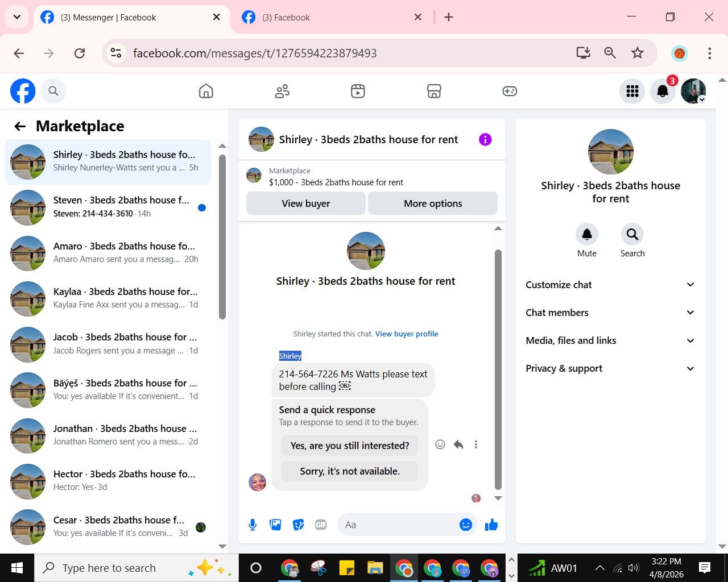
Task: Click the message input field Aa
Action: [x=398, y=525]
